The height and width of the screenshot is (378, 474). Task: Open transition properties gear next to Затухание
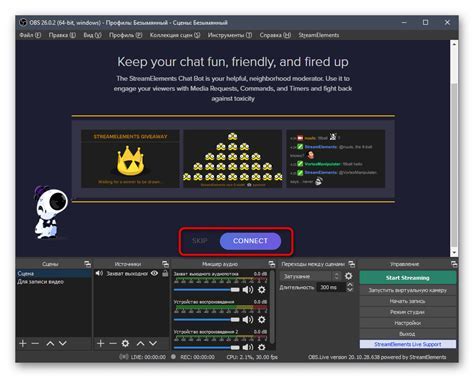pyautogui.click(x=348, y=276)
